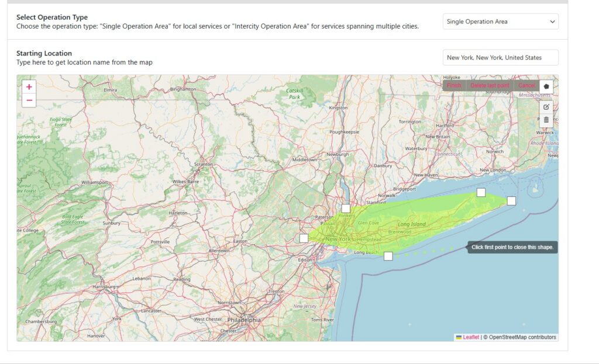This screenshot has width=599, height=364.
Task: Open the edit layers tool
Action: pos(546,107)
